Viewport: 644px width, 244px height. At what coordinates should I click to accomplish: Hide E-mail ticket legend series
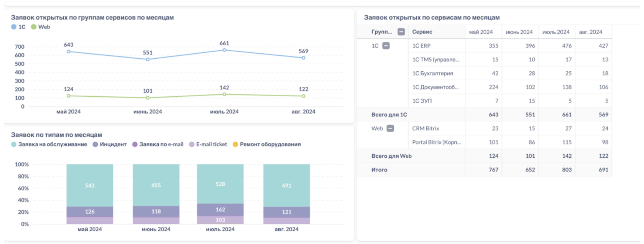[x=208, y=144]
